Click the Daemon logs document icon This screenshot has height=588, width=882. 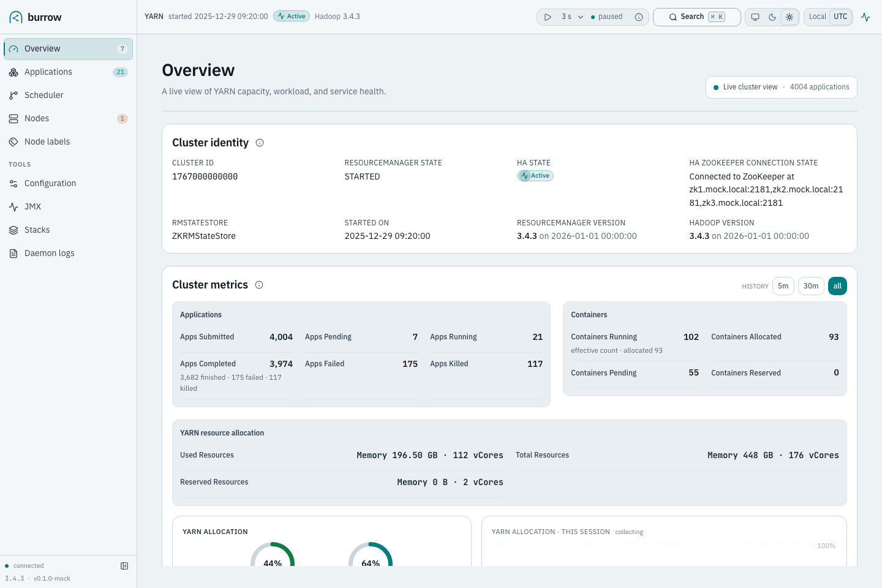coord(13,254)
